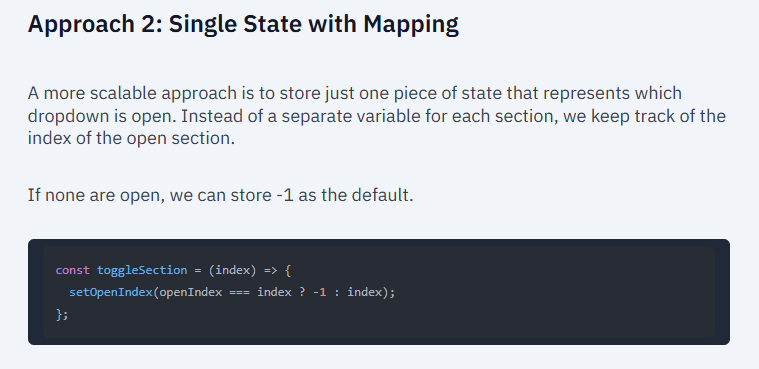
Task: Click the sentence 'If none are open'
Action: pos(220,196)
